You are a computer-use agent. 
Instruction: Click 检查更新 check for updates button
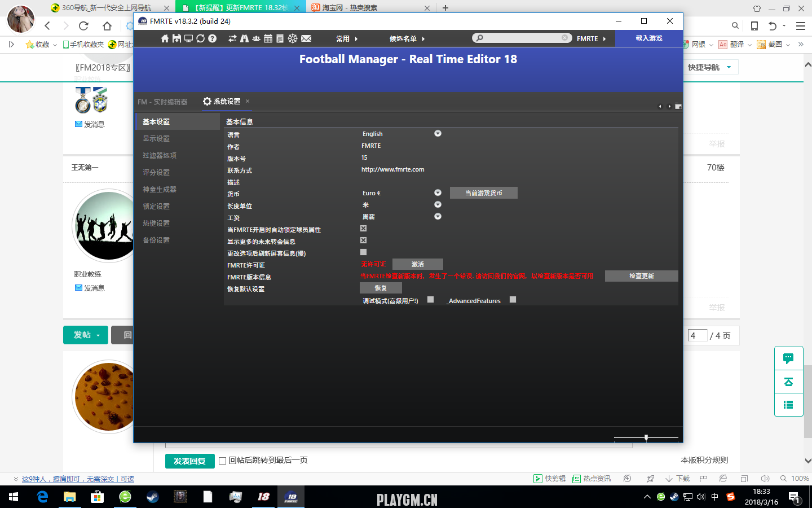(x=642, y=276)
